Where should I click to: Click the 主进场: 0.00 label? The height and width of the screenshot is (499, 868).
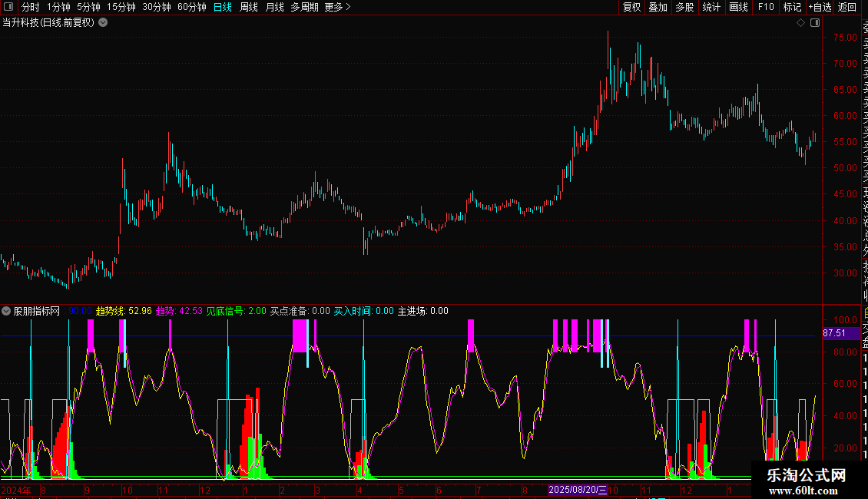pos(423,311)
